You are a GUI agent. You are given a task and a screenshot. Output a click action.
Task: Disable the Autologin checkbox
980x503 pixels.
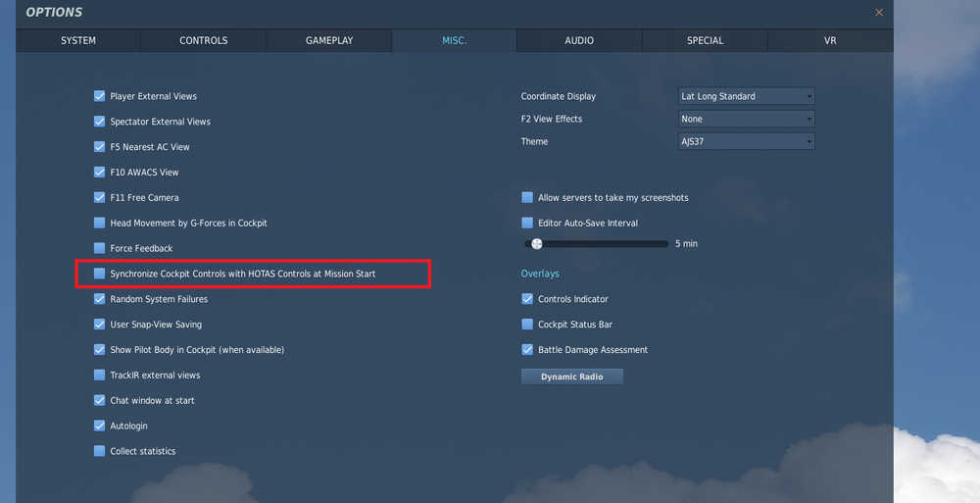(x=99, y=426)
